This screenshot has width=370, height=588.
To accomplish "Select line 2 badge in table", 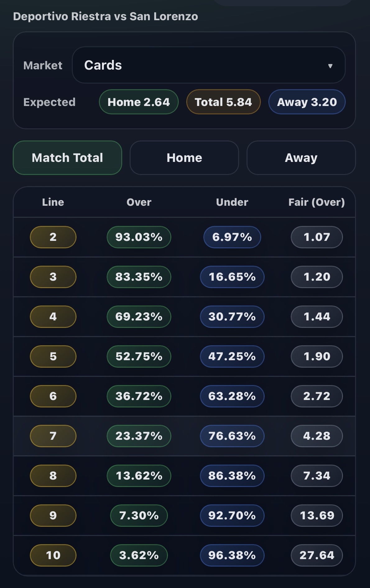I will coord(53,237).
